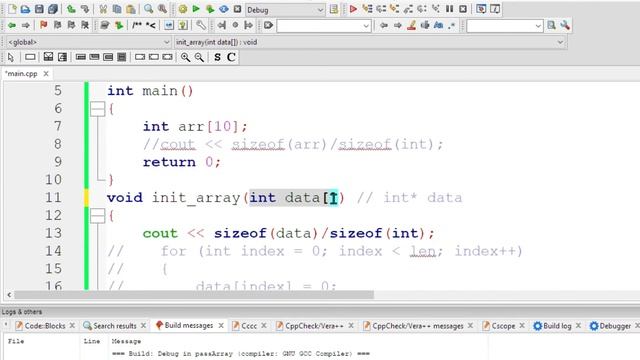Start debugging with red arrow
Image resolution: width=640 pixels, height=360 pixels.
coord(353,9)
